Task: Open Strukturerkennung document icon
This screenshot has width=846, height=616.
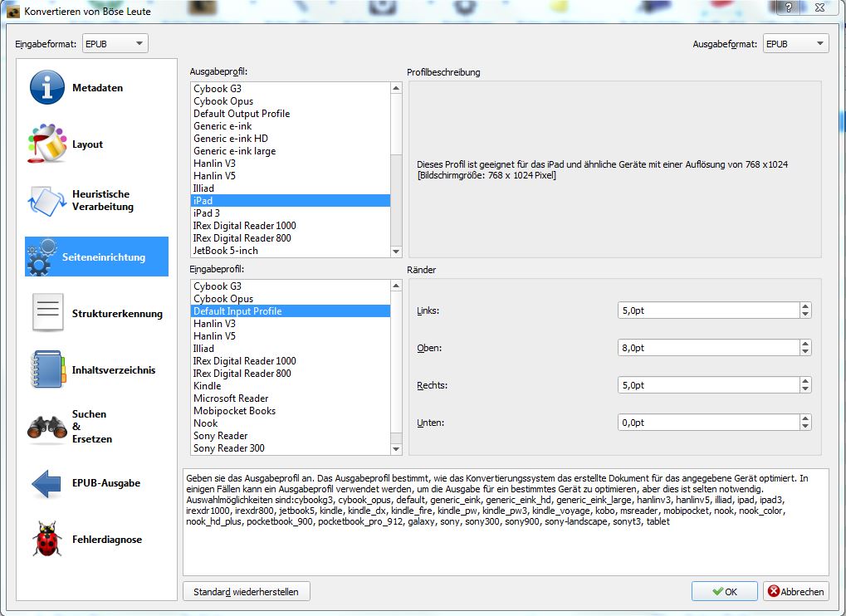Action: 47,313
